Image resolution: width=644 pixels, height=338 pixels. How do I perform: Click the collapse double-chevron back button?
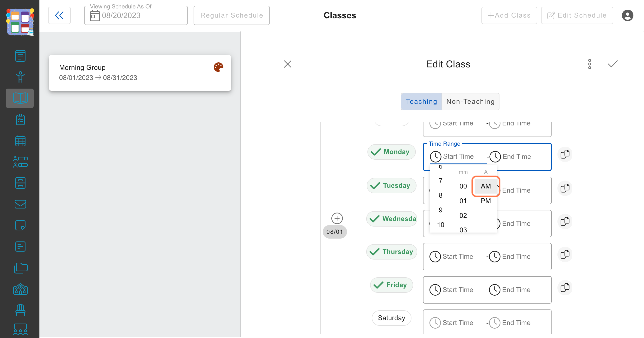click(59, 15)
